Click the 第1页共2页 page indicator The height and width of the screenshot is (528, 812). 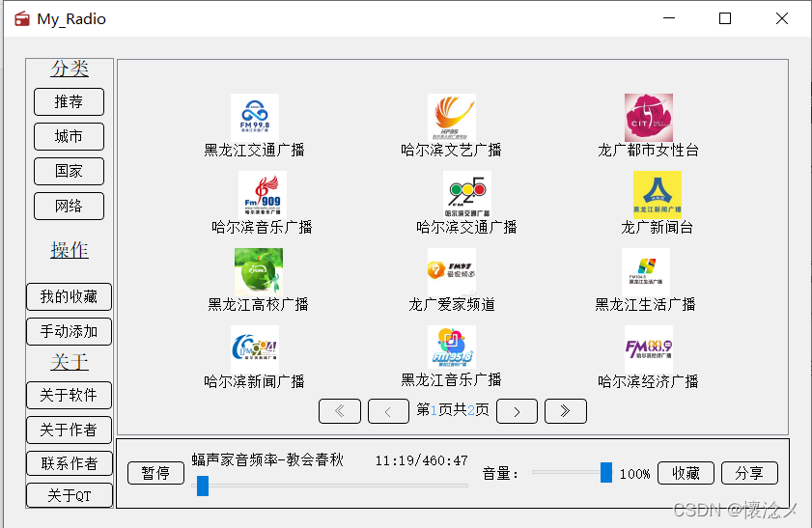pos(453,410)
